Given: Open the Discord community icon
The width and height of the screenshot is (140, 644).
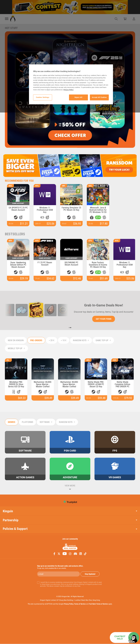Looking at the screenshot, I should pos(75,554).
